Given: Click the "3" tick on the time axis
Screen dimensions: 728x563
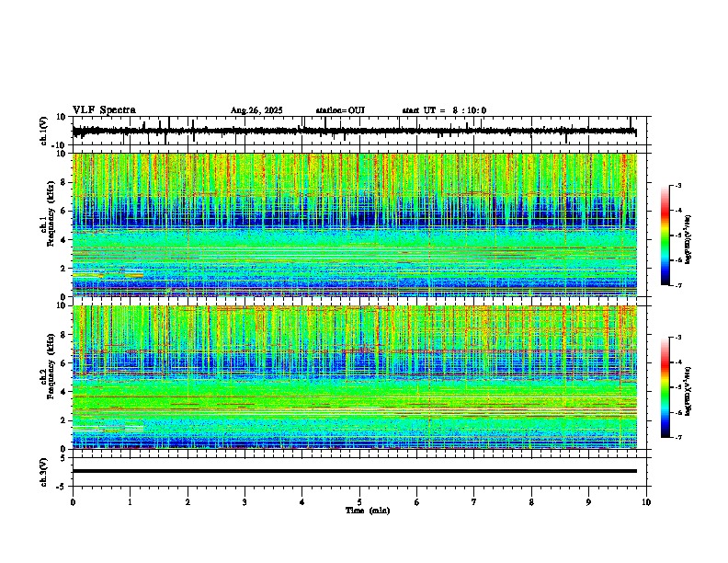Looking at the screenshot, I should click(x=245, y=502).
